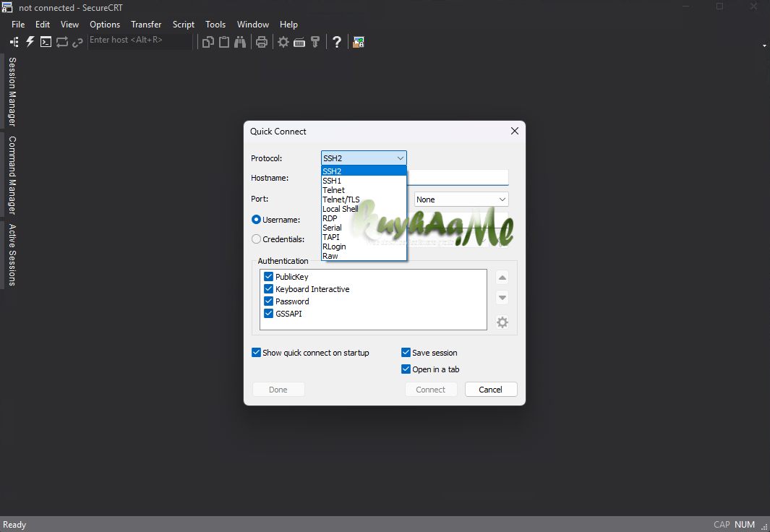The image size is (770, 532).
Task: Click the toolbar overflow arrow at far right
Action: 764,46
